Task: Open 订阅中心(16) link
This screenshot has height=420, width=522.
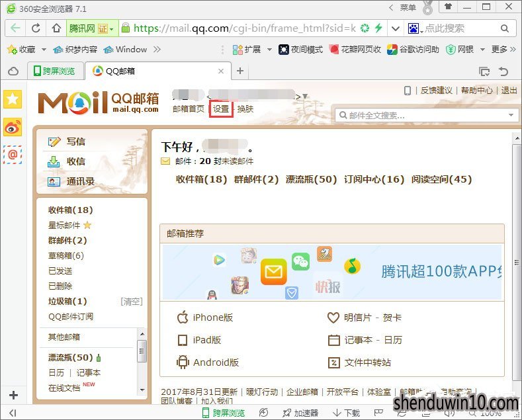Action: (374, 179)
